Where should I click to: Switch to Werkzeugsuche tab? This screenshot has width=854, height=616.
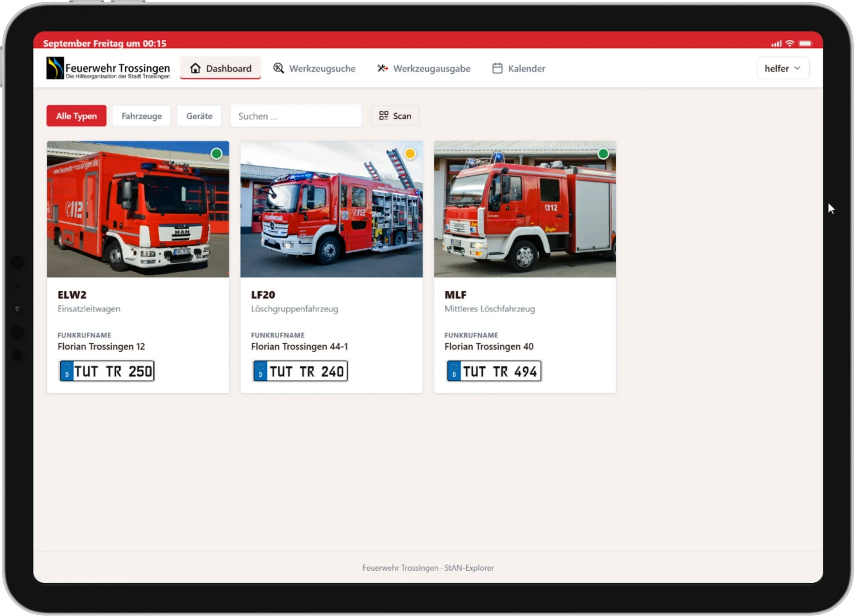(314, 68)
